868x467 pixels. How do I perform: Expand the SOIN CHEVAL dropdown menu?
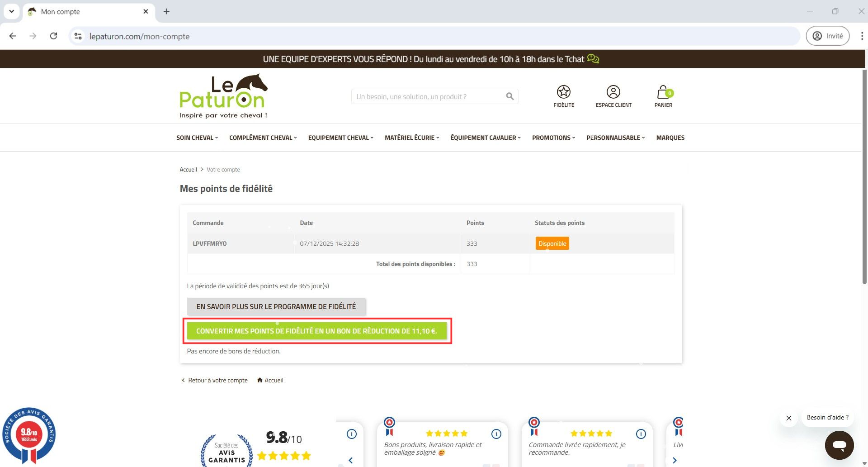pos(196,138)
